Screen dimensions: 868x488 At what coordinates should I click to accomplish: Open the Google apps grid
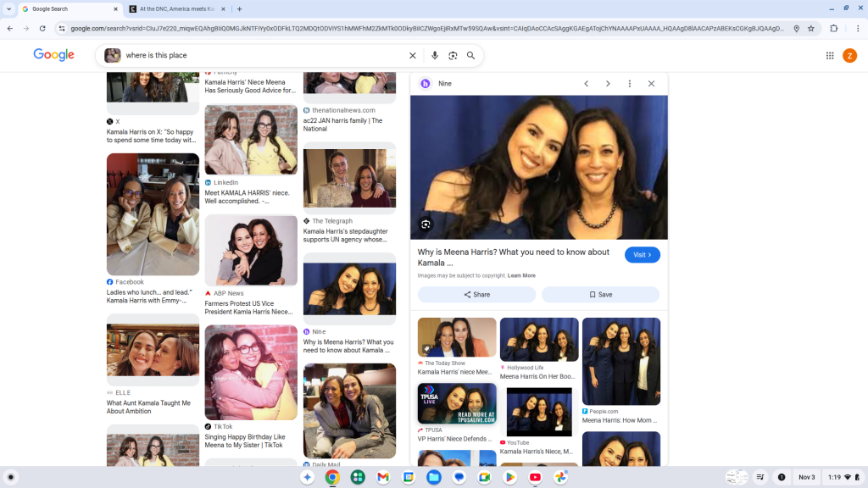tap(830, 55)
